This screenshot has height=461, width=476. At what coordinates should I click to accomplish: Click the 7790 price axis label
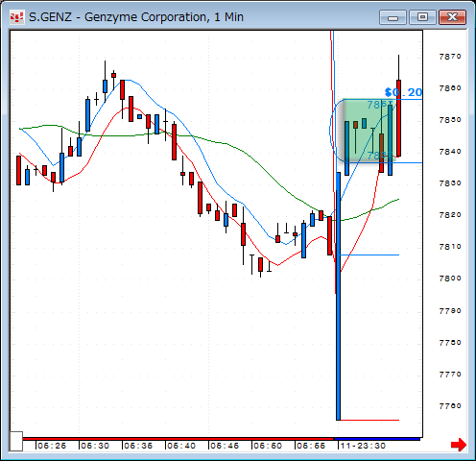coord(450,311)
